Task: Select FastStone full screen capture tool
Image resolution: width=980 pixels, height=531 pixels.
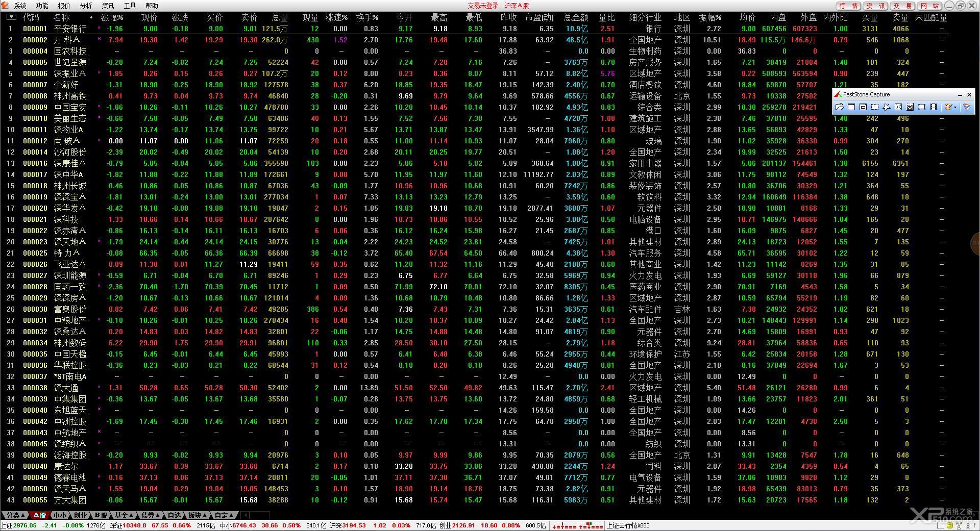Action: pyautogui.click(x=898, y=107)
